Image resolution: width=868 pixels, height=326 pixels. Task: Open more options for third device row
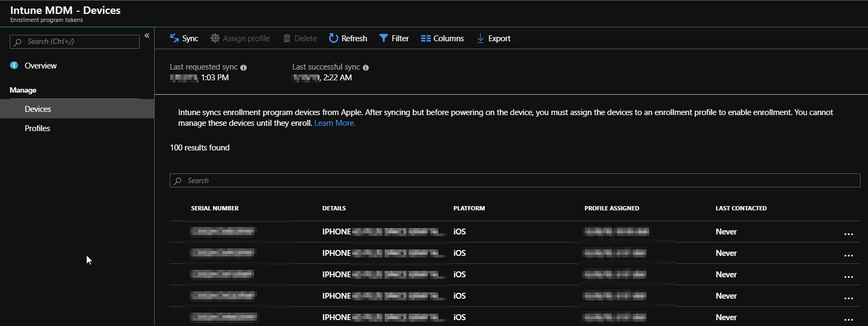[848, 276]
